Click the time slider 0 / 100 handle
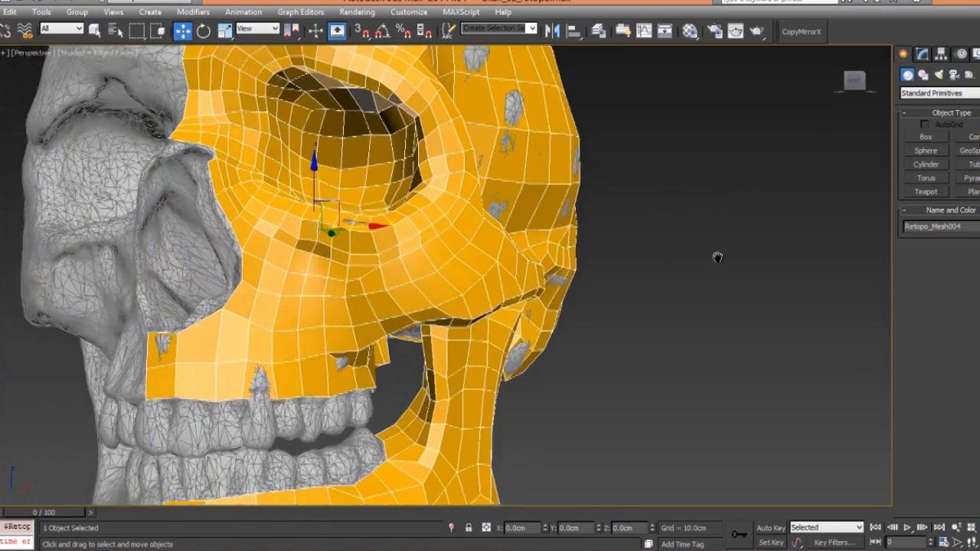 coord(44,512)
